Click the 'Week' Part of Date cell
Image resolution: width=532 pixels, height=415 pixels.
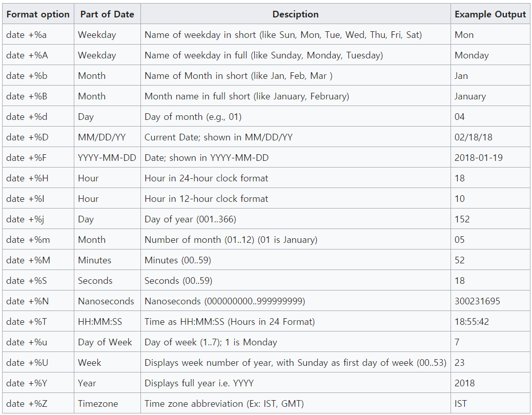pyautogui.click(x=107, y=362)
